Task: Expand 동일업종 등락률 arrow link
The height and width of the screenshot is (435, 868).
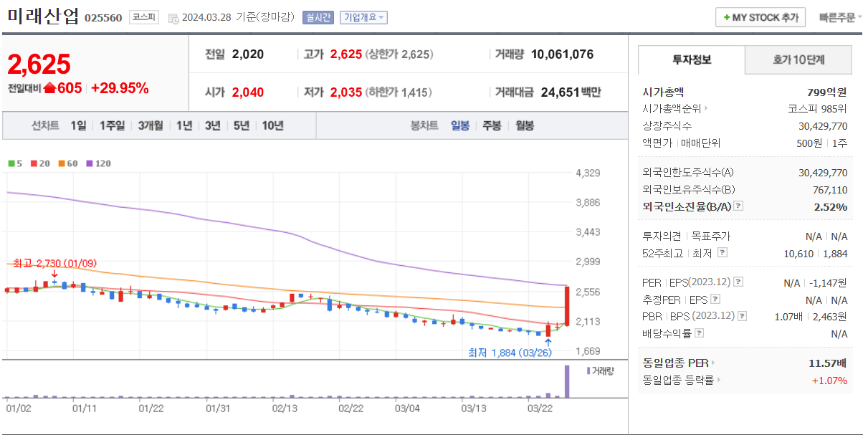Action: [x=719, y=381]
